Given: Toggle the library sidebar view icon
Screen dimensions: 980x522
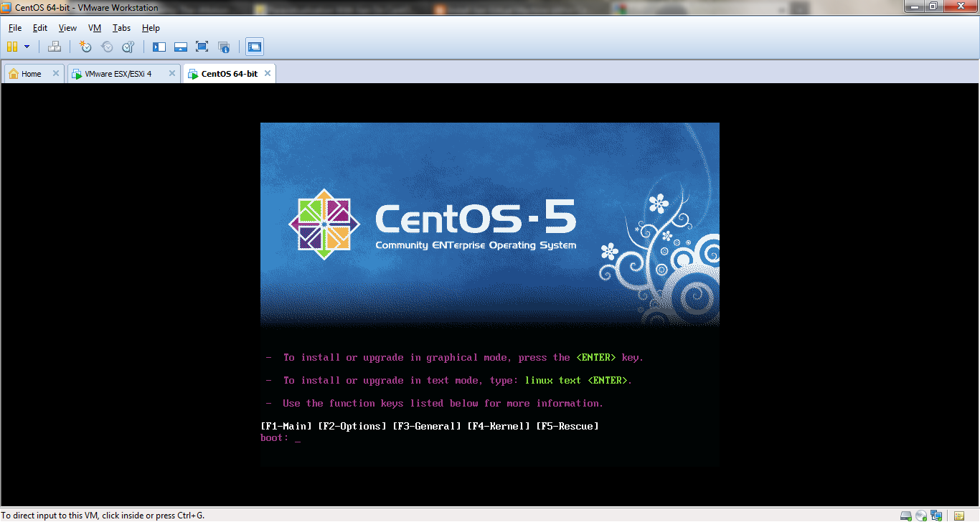Looking at the screenshot, I should 159,47.
